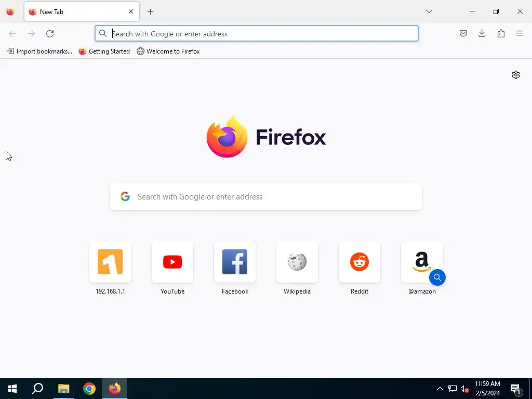Viewport: 532px width, 399px height.
Task: Click Firefox taskbar icon
Action: [x=115, y=389]
